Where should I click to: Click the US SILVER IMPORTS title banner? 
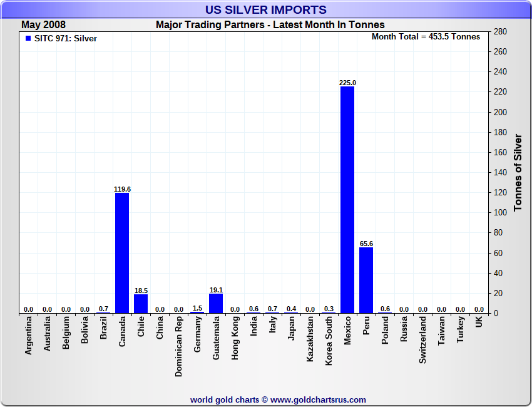(x=266, y=9)
